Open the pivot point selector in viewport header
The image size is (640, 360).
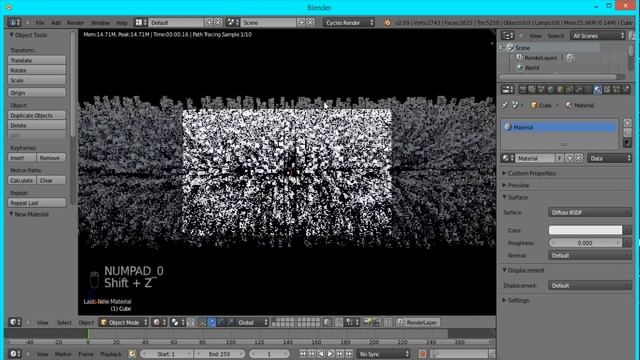click(x=178, y=322)
